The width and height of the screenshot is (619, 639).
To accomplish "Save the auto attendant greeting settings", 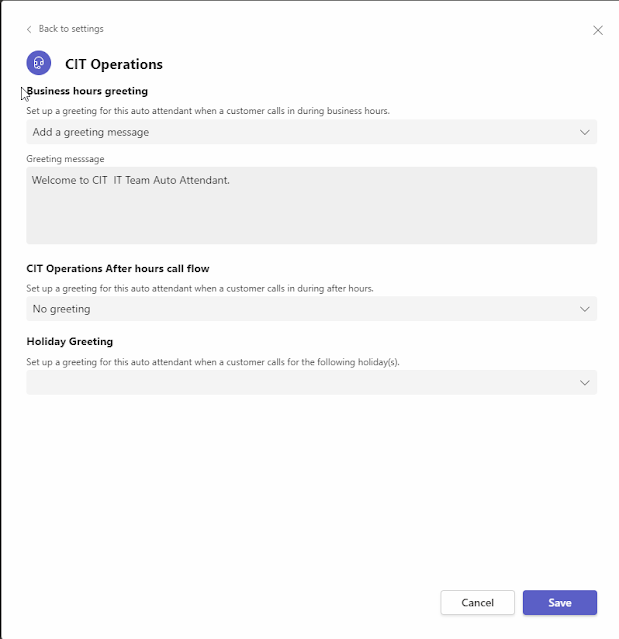I will point(559,602).
